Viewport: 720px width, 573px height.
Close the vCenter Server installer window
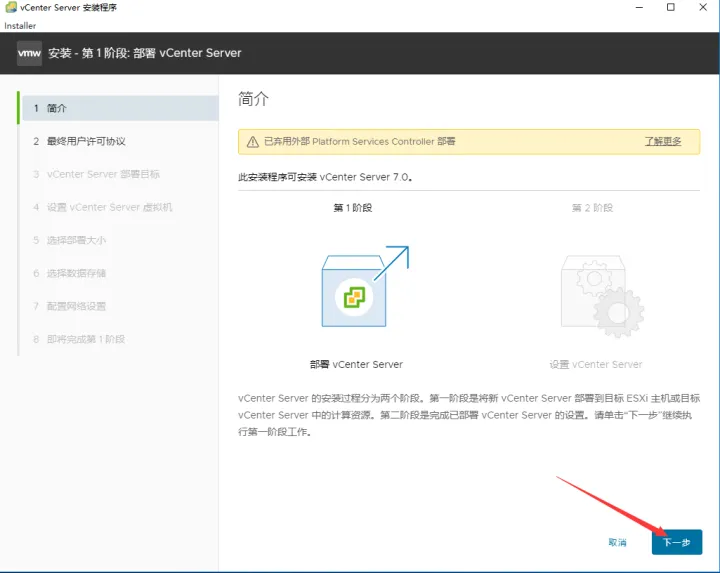click(x=703, y=7)
